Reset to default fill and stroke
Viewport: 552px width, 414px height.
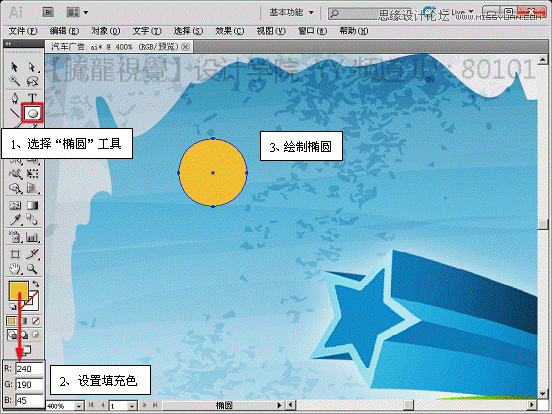tap(12, 306)
